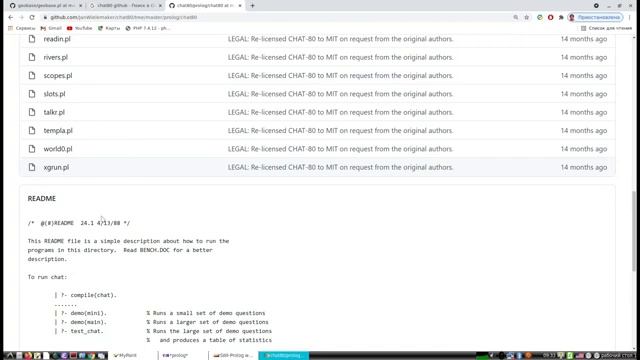Click the 'demo(mini).' line in README
Viewport: 640px width, 360px height.
tap(80, 313)
